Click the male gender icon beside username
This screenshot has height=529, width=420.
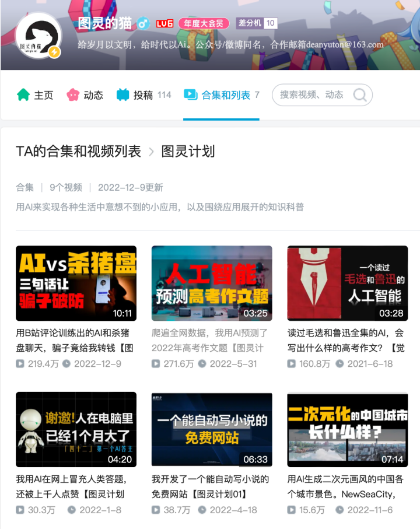[143, 23]
